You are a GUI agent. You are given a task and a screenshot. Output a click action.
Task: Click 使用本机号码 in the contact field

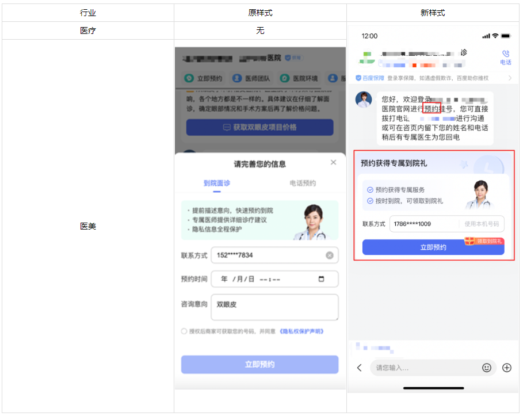482,224
